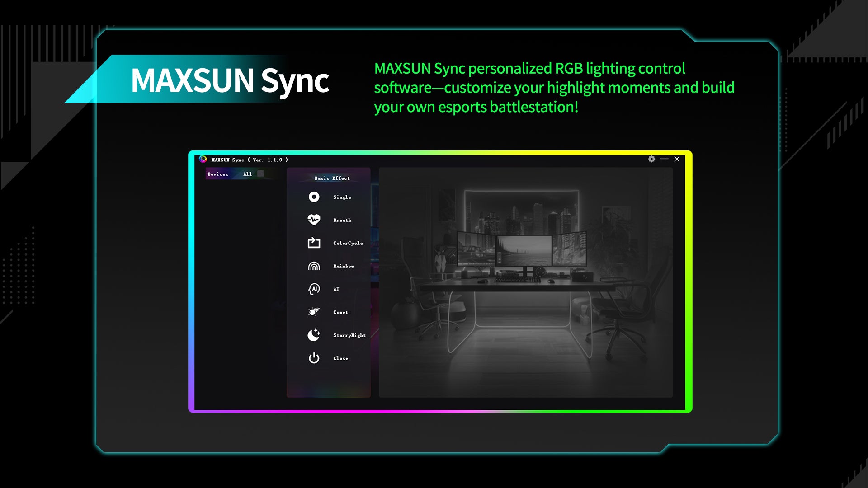Select the "ColorCycle" text label
868x488 pixels.
tap(348, 243)
